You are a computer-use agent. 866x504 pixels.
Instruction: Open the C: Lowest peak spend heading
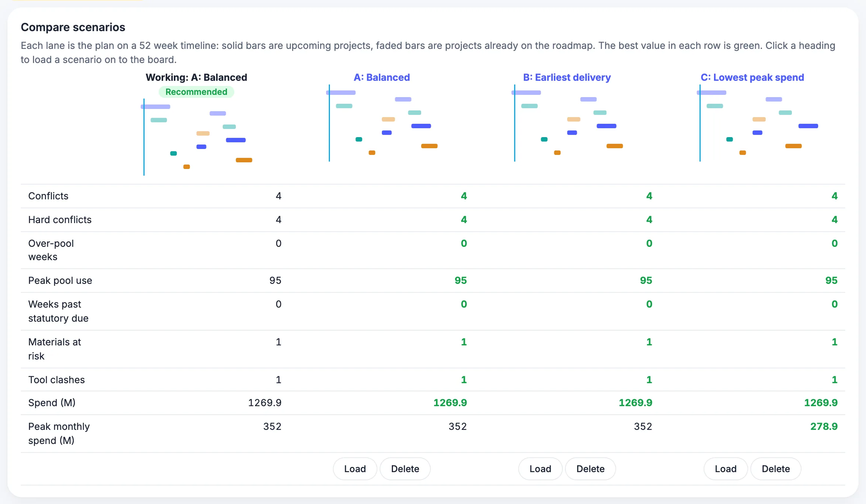[752, 77]
